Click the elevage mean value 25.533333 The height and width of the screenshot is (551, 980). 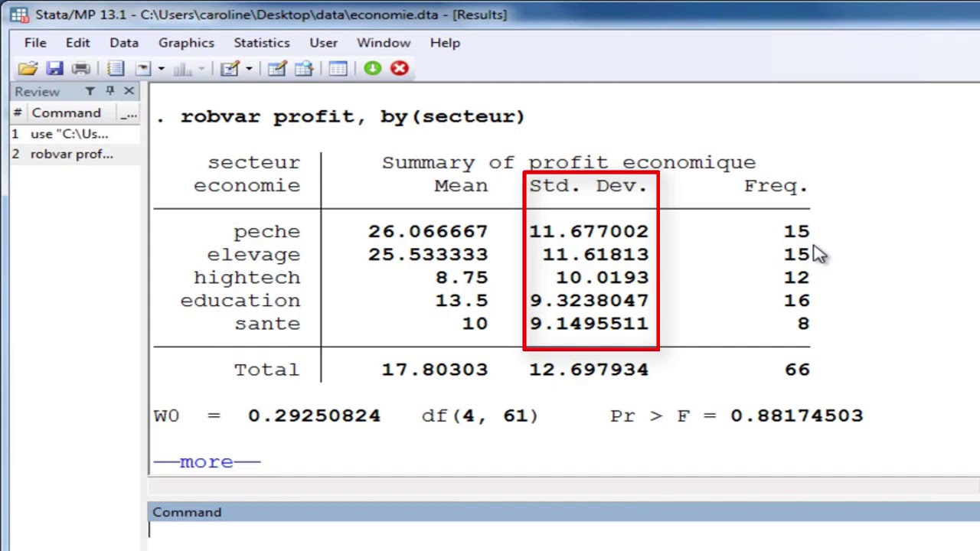(x=428, y=254)
